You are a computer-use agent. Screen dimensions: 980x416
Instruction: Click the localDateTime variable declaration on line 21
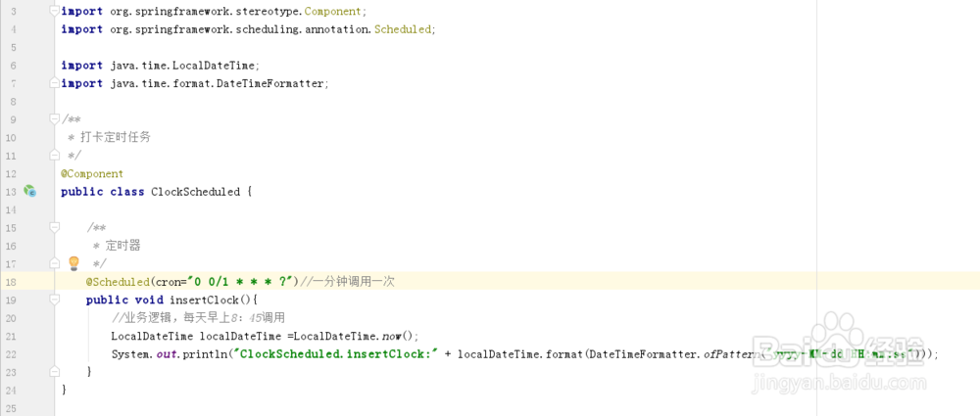click(x=241, y=336)
